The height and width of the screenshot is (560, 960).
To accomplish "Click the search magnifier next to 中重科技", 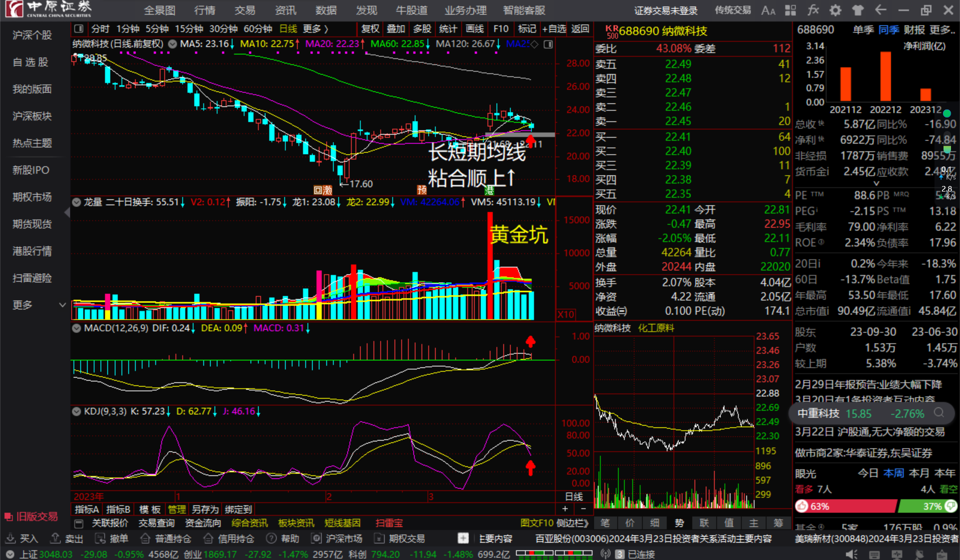I will [939, 413].
